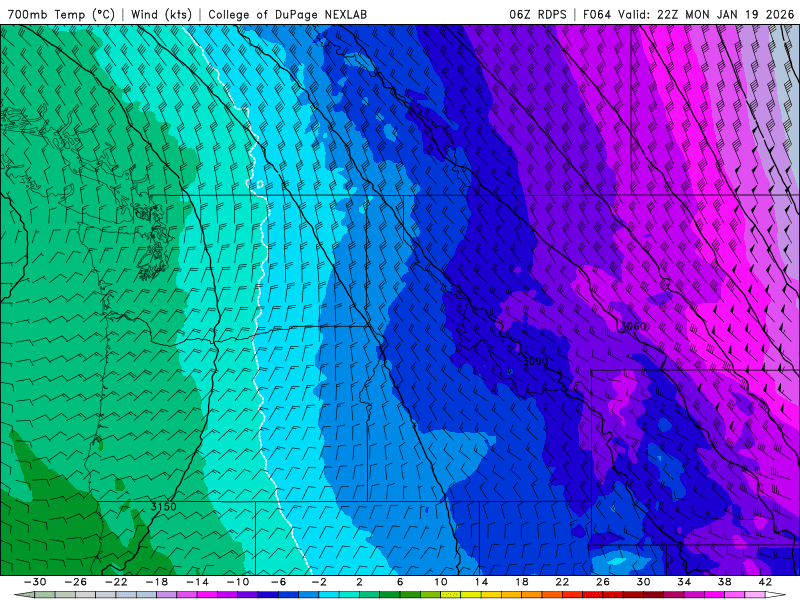Click the -26 colorbar label
800x600 pixels.
76,582
